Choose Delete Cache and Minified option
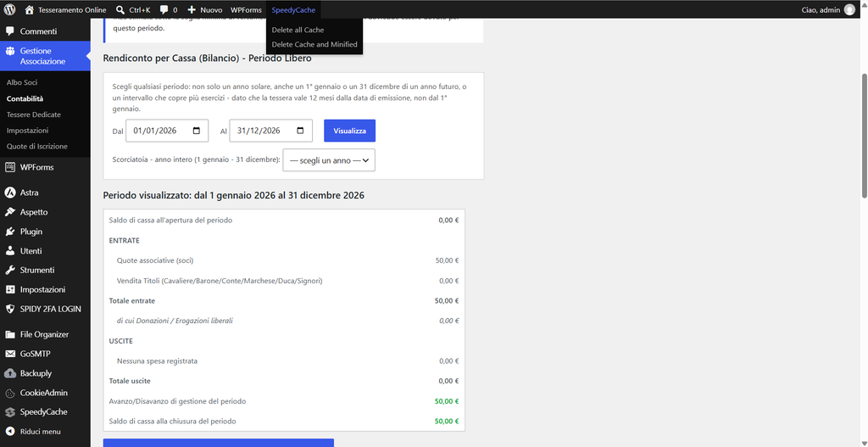Image resolution: width=868 pixels, height=447 pixels. pyautogui.click(x=314, y=44)
